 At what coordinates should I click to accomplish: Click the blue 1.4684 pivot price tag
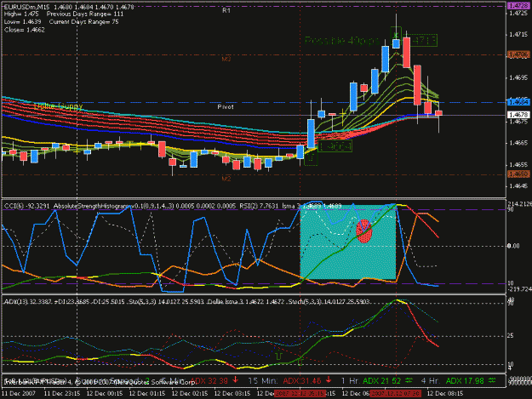[519, 102]
